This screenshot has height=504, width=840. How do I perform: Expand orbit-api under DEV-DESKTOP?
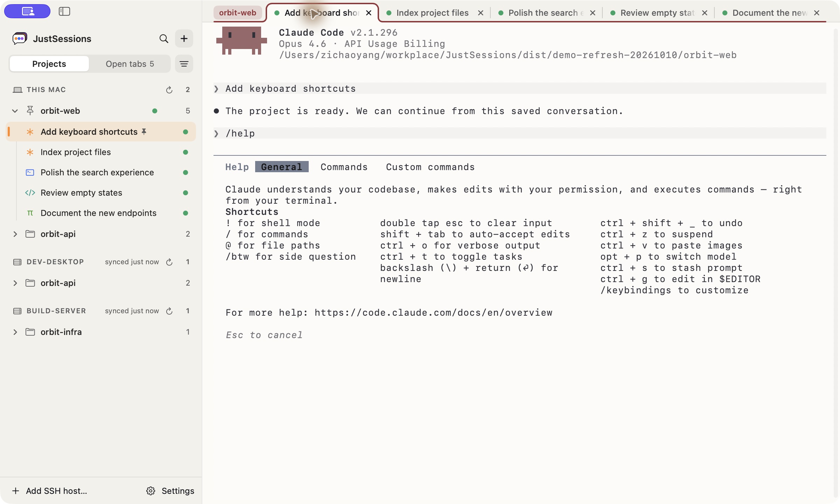(15, 283)
